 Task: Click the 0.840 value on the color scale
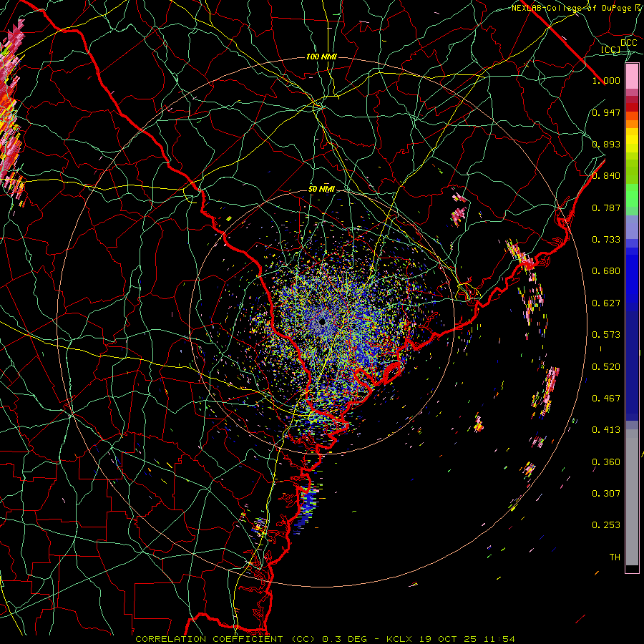606,176
